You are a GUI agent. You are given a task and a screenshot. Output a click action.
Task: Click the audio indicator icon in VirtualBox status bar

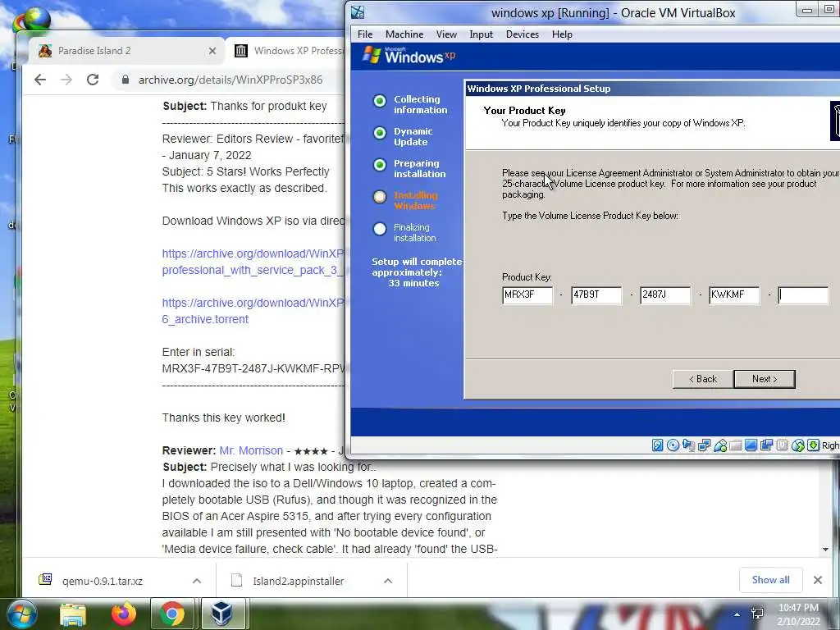(688, 445)
